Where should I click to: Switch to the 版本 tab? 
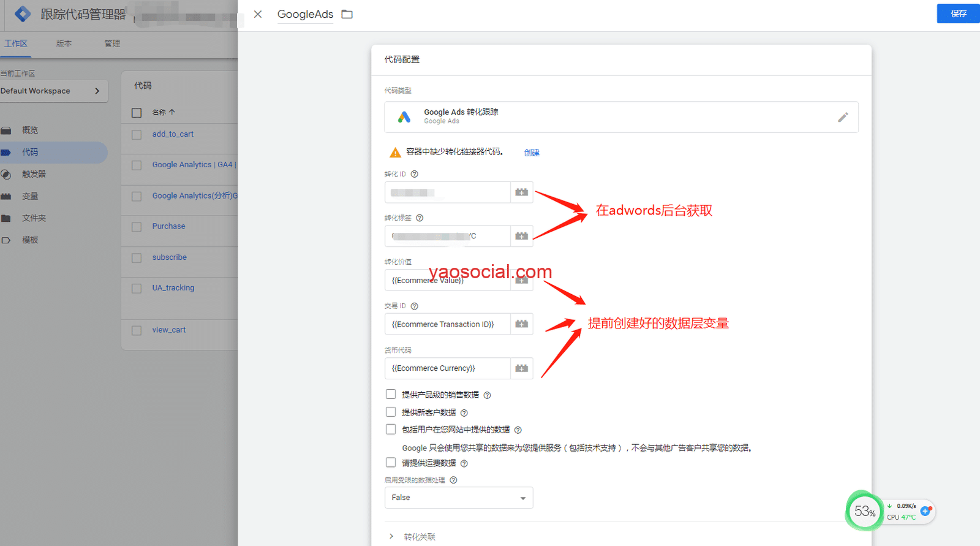tap(64, 44)
